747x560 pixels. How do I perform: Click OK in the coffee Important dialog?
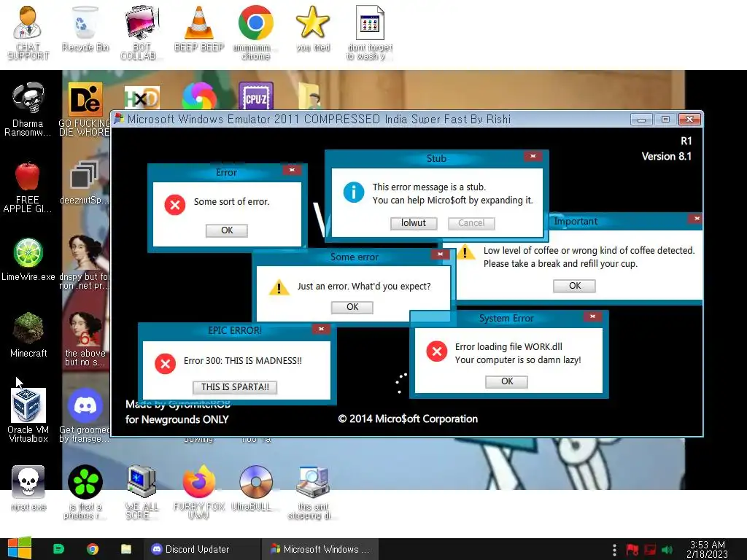tap(575, 286)
